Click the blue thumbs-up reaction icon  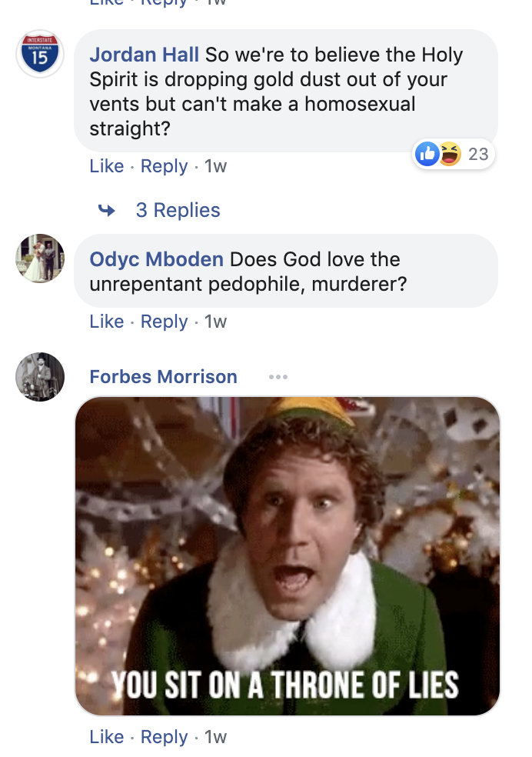point(427,154)
